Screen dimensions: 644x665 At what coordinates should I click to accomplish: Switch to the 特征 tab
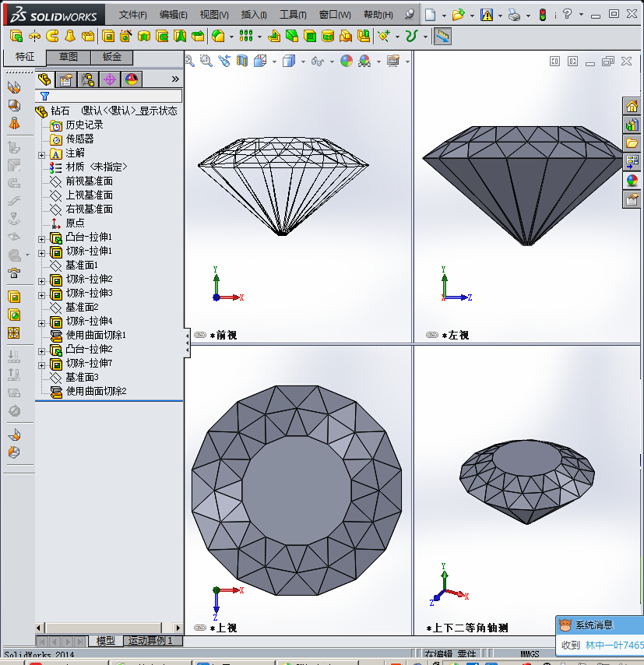pos(25,57)
